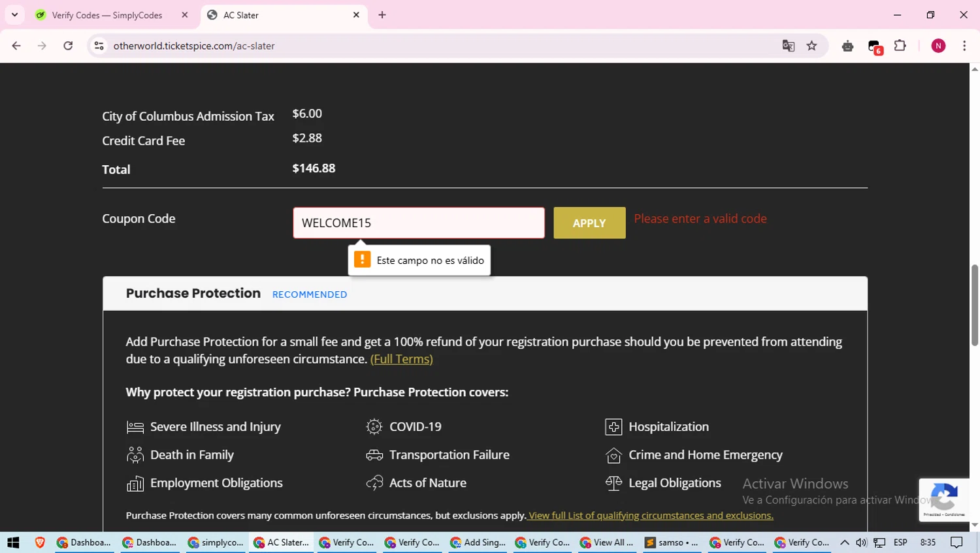Switch ESP keyboard language indicator
This screenshot has height=553, width=980.
pos(900,543)
